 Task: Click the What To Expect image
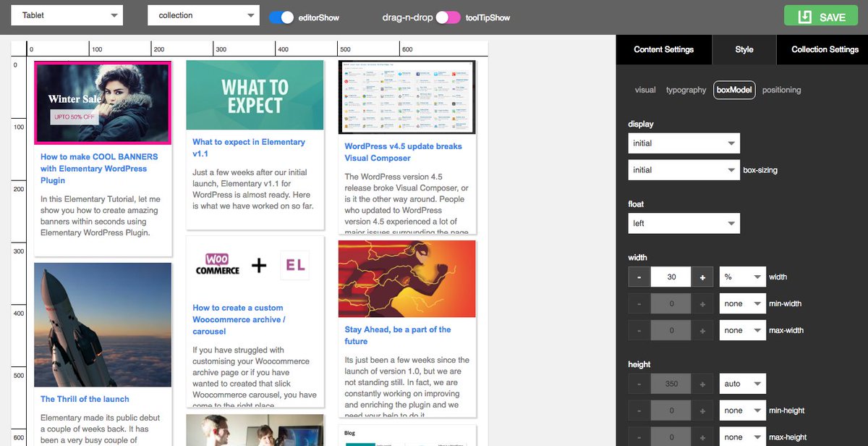[255, 95]
